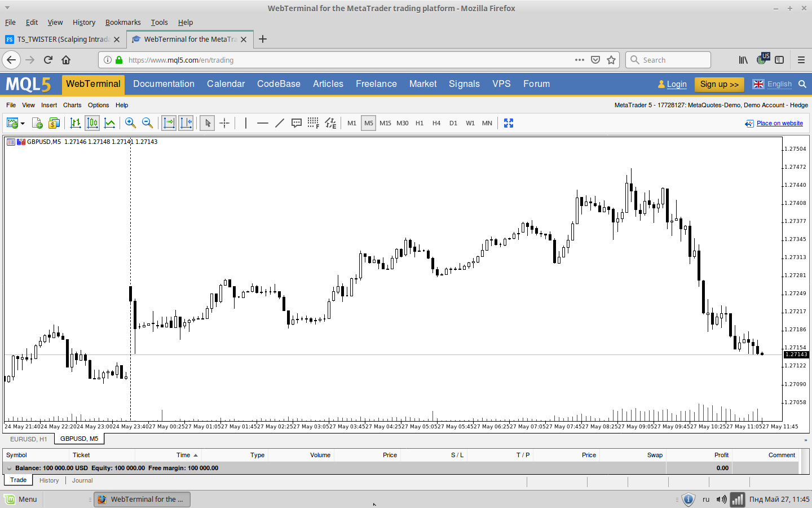This screenshot has width=812, height=508.
Task: Open page actions three-dot menu
Action: pos(580,60)
